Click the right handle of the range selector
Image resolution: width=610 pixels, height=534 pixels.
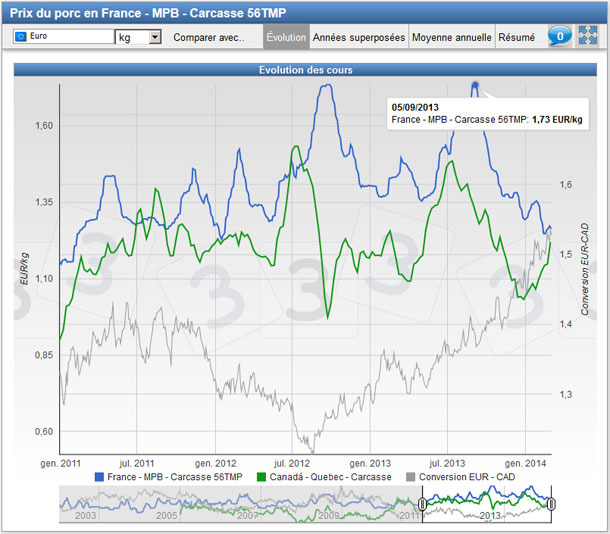click(x=551, y=505)
